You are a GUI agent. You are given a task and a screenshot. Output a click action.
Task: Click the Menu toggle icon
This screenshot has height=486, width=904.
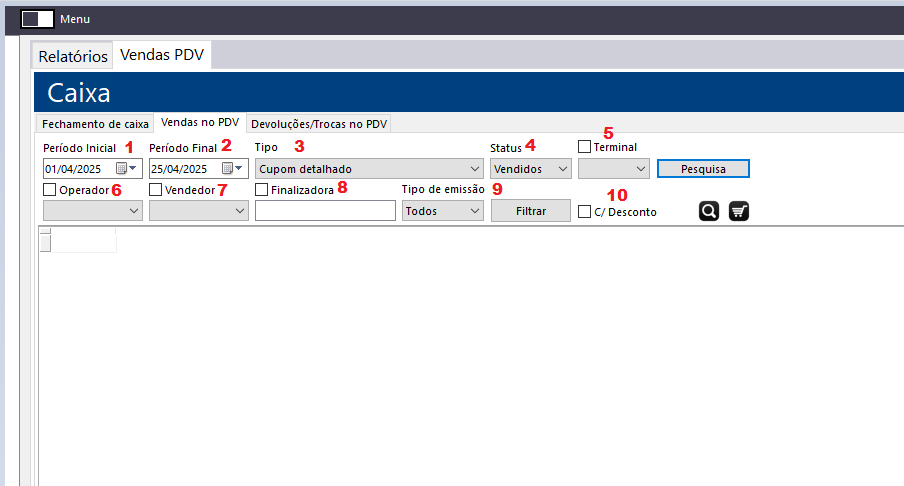(x=37, y=19)
